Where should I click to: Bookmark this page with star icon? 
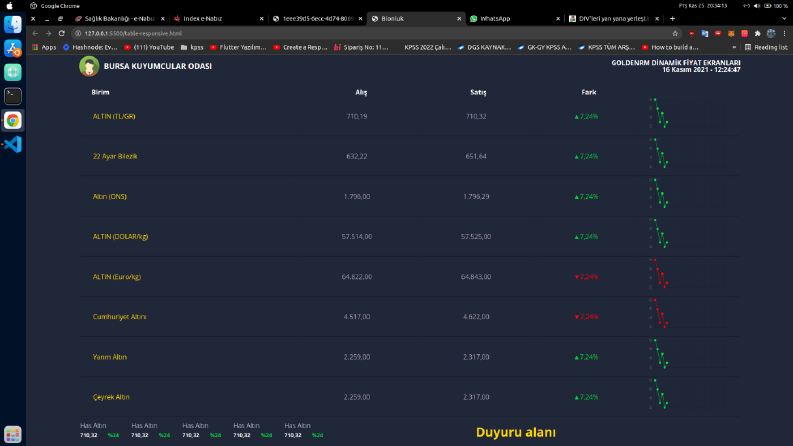tap(675, 33)
